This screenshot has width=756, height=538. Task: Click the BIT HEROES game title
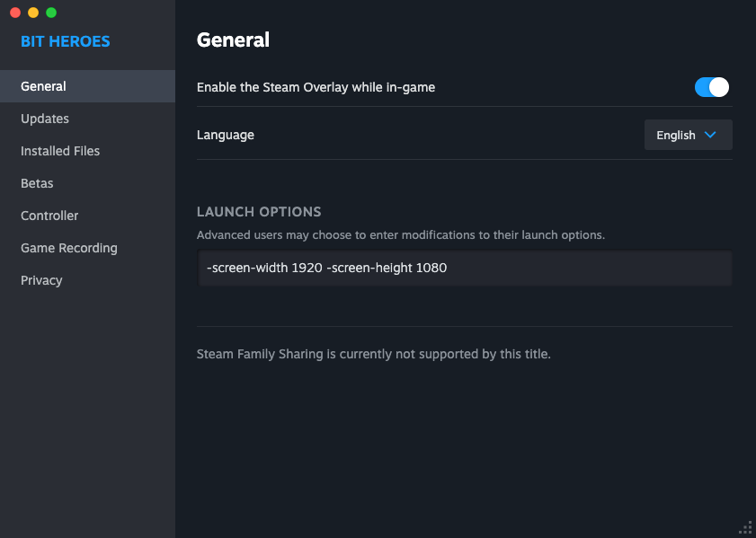point(65,41)
